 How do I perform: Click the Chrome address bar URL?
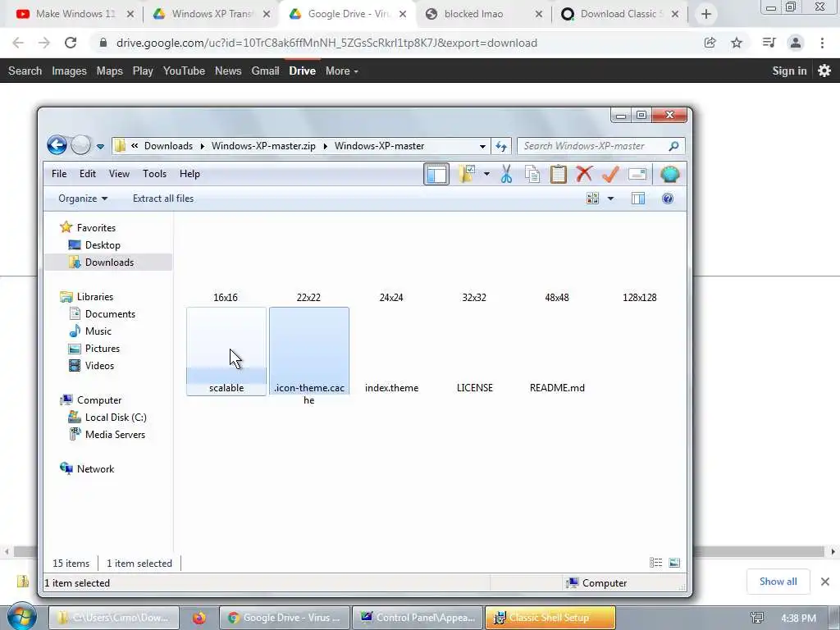point(326,43)
